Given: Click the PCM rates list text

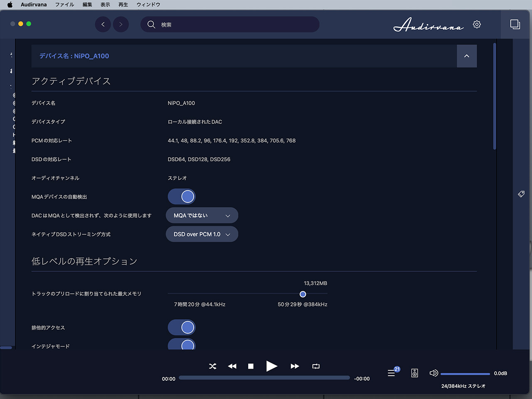Looking at the screenshot, I should pos(232,140).
